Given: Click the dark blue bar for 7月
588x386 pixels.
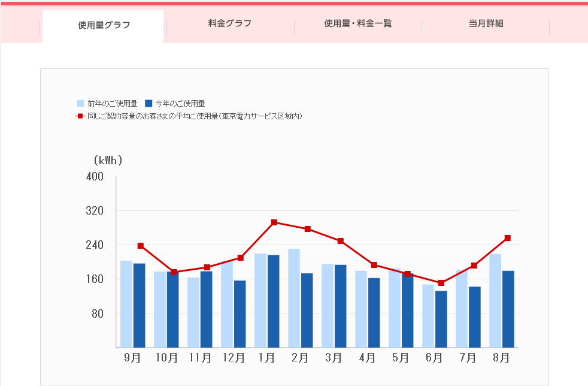Looking at the screenshot, I should (474, 316).
